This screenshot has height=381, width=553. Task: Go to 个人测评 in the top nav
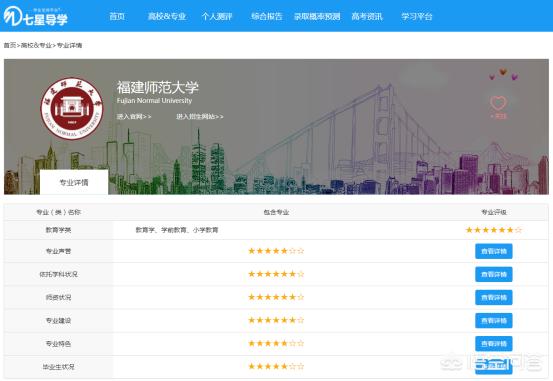pyautogui.click(x=217, y=16)
